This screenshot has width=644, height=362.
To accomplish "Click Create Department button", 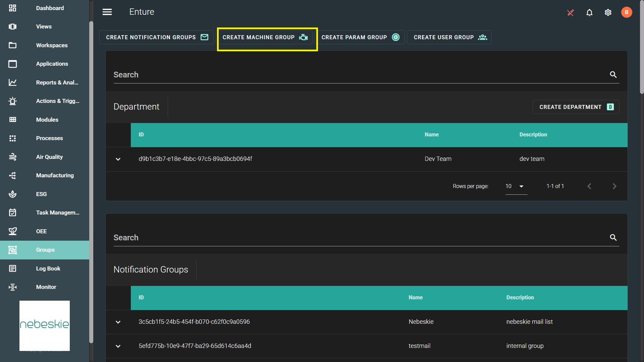I will tap(576, 107).
